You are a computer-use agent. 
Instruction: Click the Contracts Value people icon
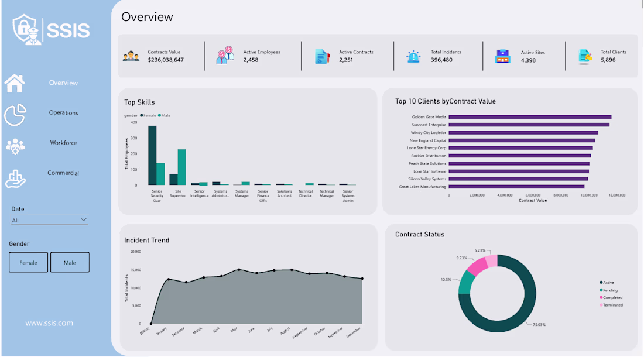tap(131, 56)
